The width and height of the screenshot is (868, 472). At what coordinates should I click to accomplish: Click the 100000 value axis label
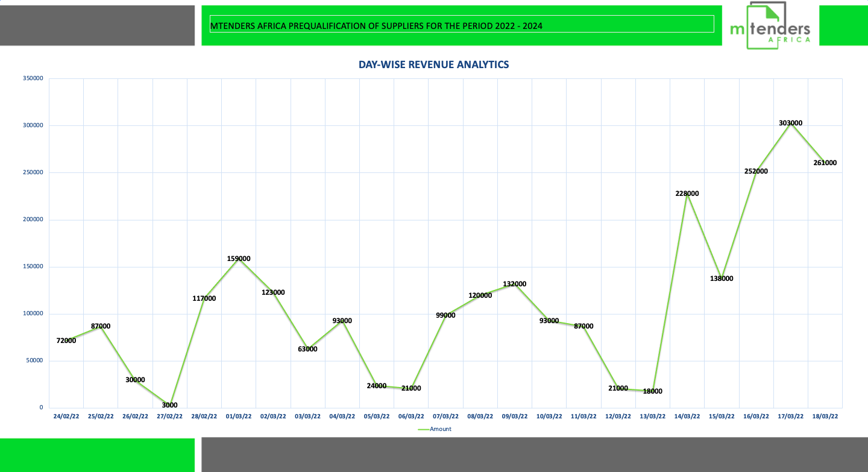33,313
